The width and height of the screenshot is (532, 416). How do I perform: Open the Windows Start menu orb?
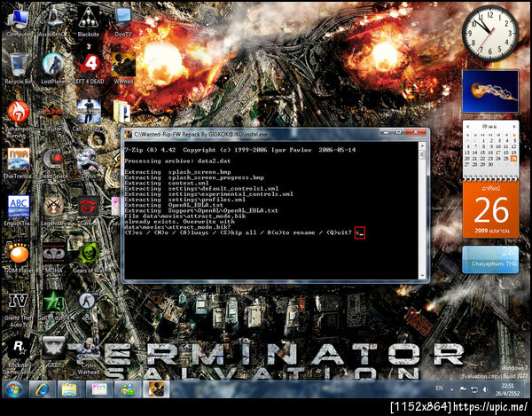13,389
